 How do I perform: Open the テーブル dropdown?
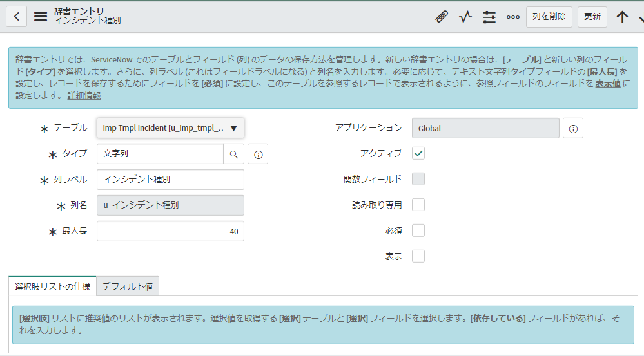pyautogui.click(x=170, y=128)
